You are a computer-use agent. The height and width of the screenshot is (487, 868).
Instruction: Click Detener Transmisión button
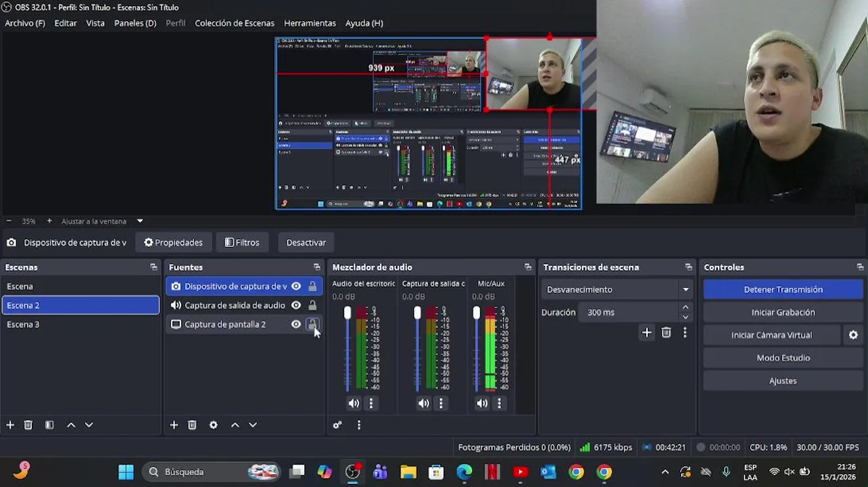783,289
